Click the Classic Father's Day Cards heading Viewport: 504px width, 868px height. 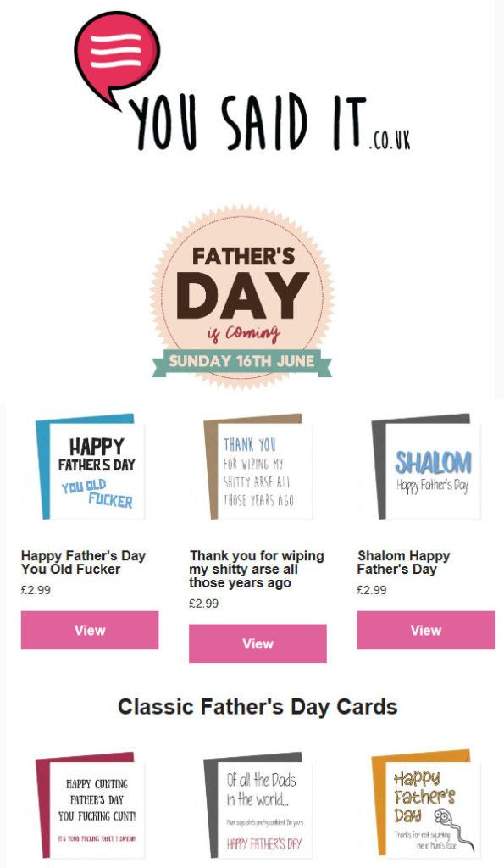click(x=258, y=707)
